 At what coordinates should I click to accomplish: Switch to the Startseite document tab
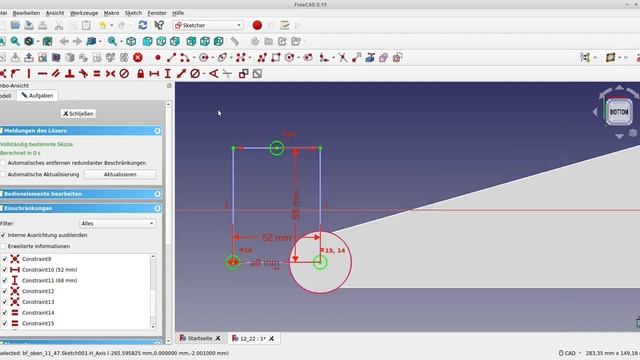pos(200,338)
